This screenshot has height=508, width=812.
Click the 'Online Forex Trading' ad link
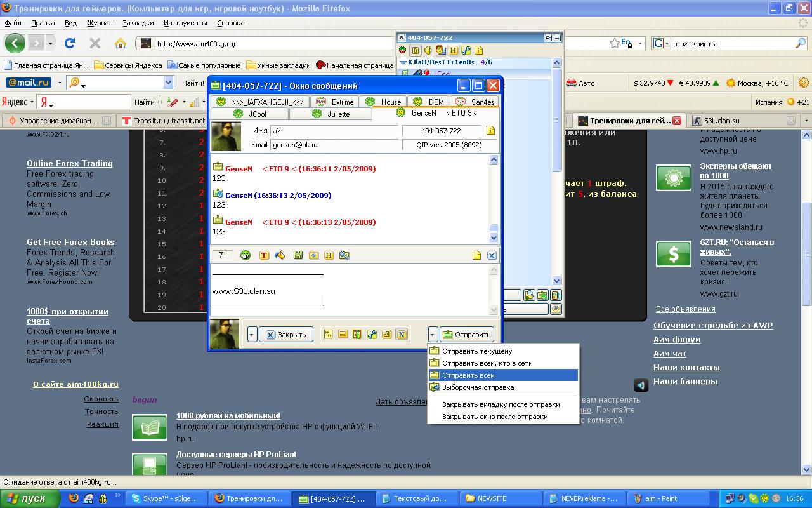point(70,163)
